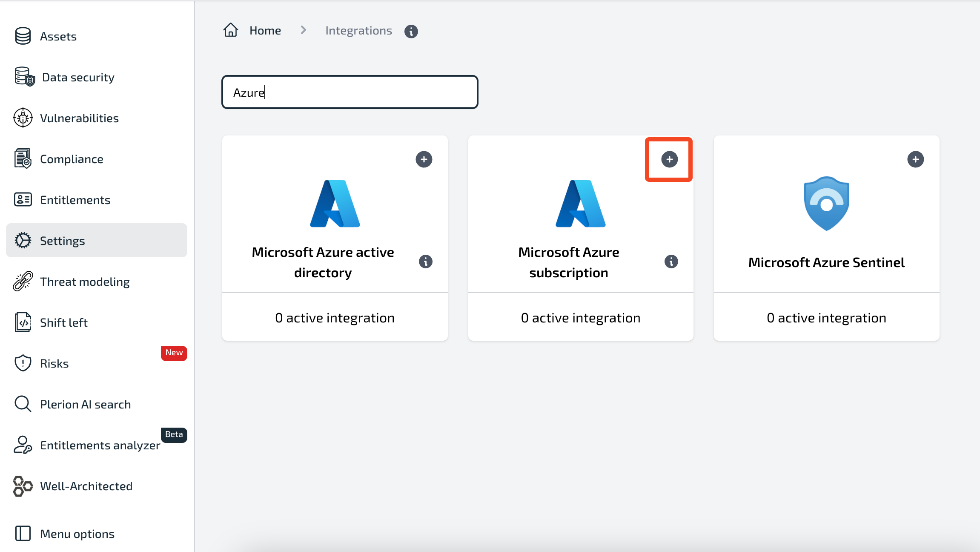Viewport: 980px width, 552px height.
Task: Add Microsoft Azure Sentinel integration
Action: coord(916,160)
